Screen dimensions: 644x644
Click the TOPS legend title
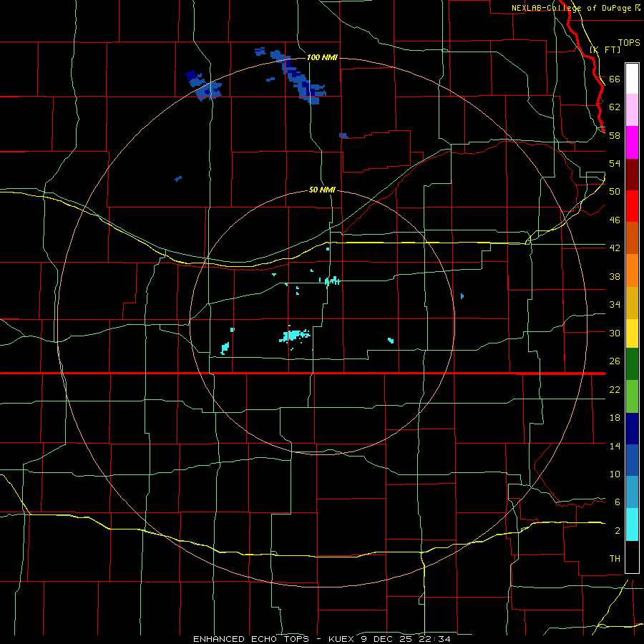coord(629,43)
